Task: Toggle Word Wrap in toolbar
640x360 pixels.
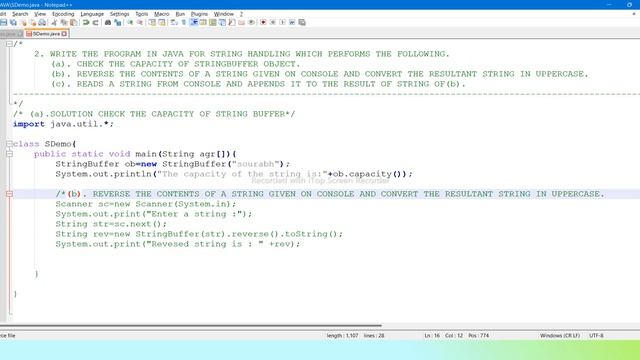Action: [x=174, y=22]
